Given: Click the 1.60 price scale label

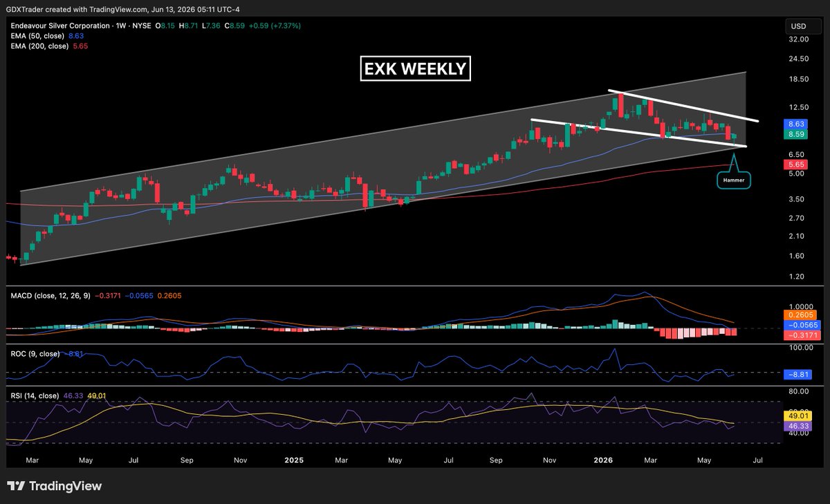Looking at the screenshot, I should (797, 256).
